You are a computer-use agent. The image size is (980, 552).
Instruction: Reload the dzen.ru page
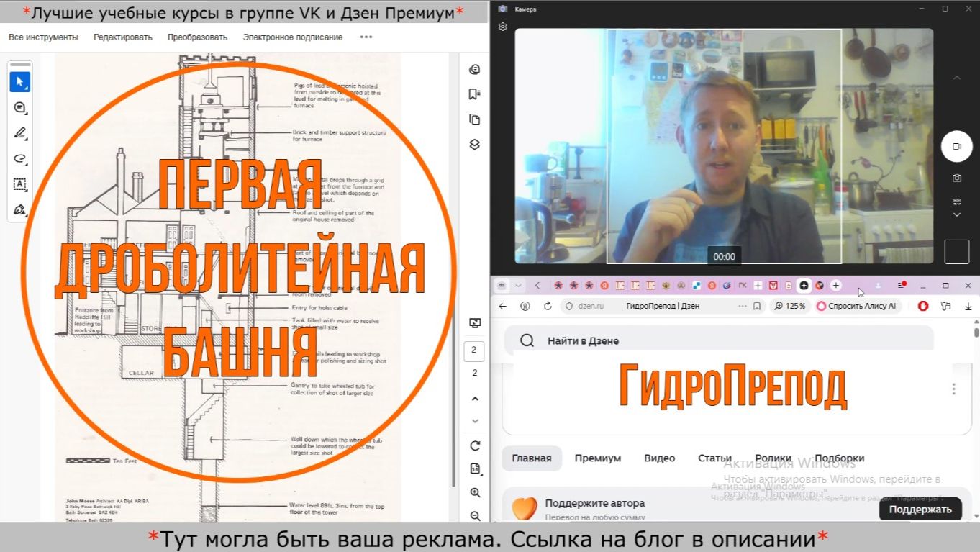[x=548, y=306]
